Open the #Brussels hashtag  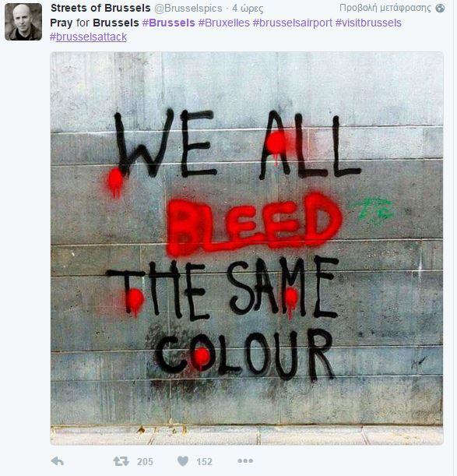[169, 23]
